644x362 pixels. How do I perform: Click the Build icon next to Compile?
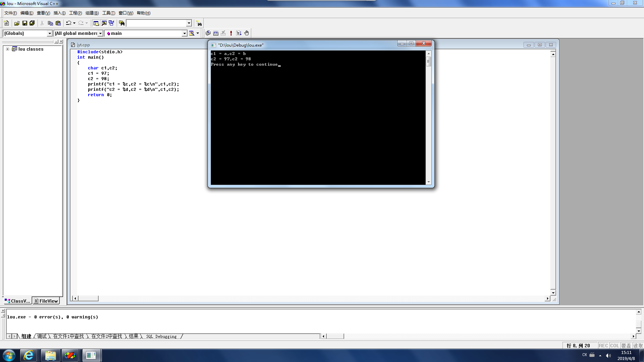click(x=216, y=33)
